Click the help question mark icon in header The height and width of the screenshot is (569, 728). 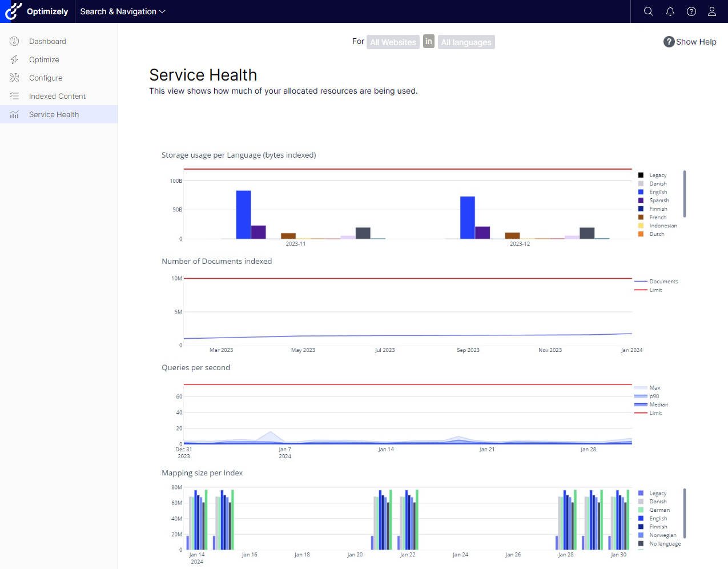pos(691,11)
